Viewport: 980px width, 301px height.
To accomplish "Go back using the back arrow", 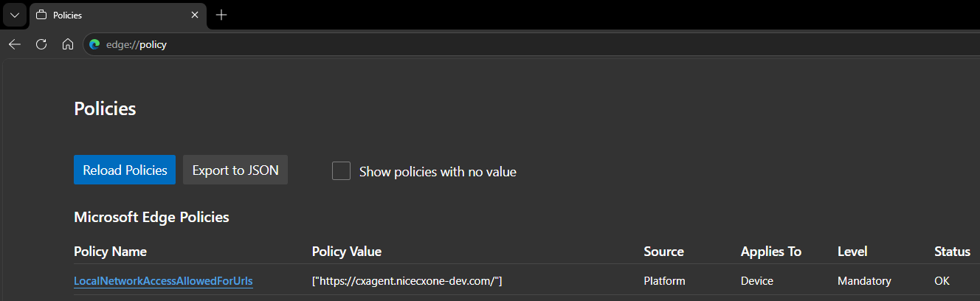I will click(15, 44).
